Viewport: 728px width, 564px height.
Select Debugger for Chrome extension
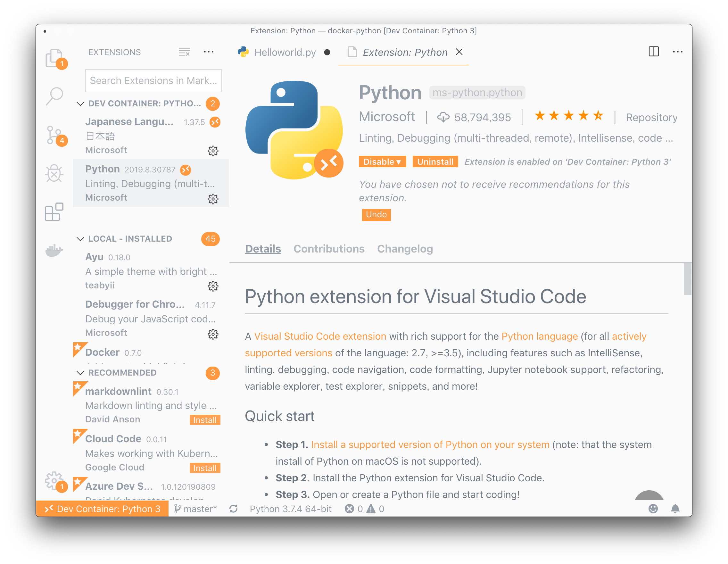[x=151, y=318]
